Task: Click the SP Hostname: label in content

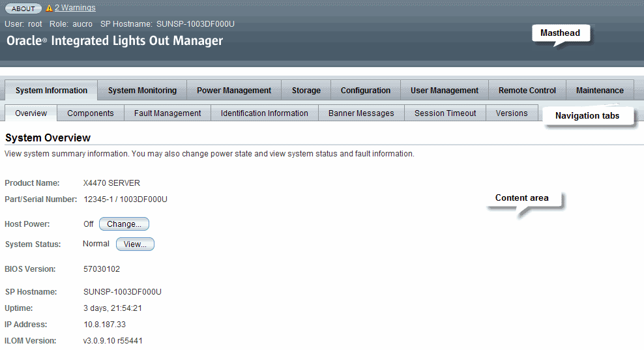Action: tap(31, 292)
